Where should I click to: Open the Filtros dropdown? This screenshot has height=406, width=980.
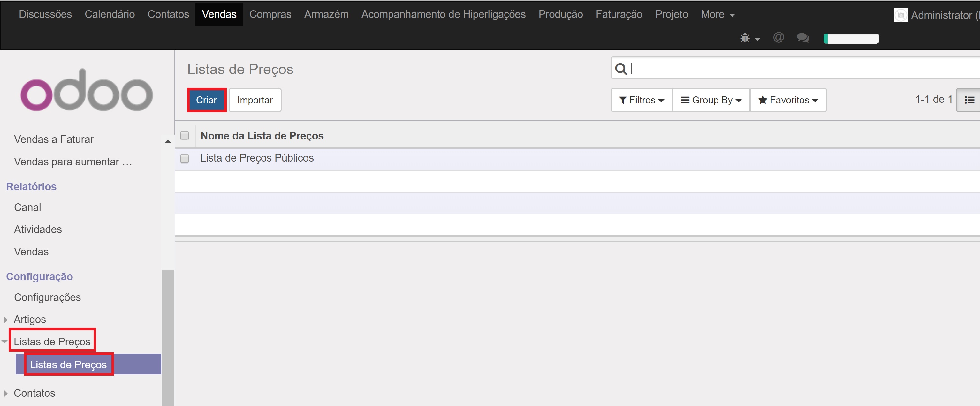click(x=642, y=100)
